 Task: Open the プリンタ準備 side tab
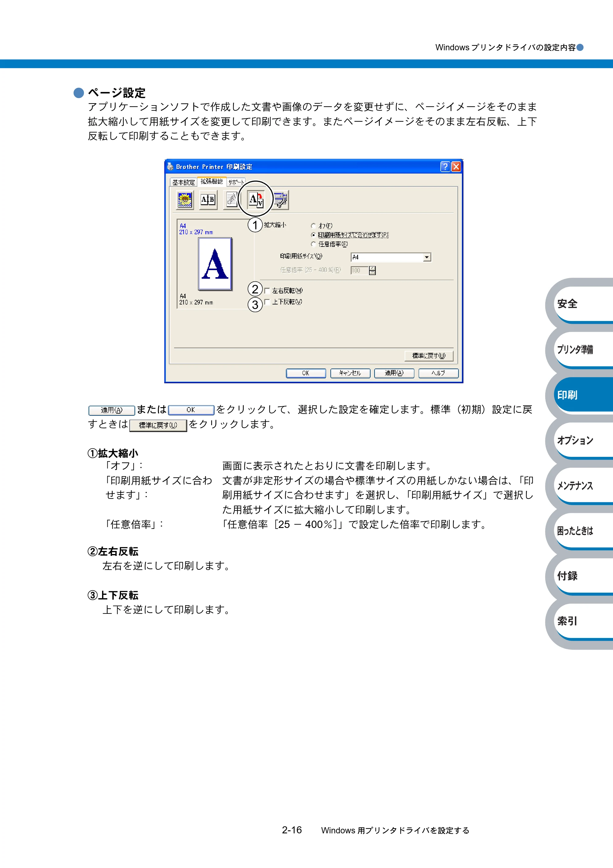pos(583,349)
